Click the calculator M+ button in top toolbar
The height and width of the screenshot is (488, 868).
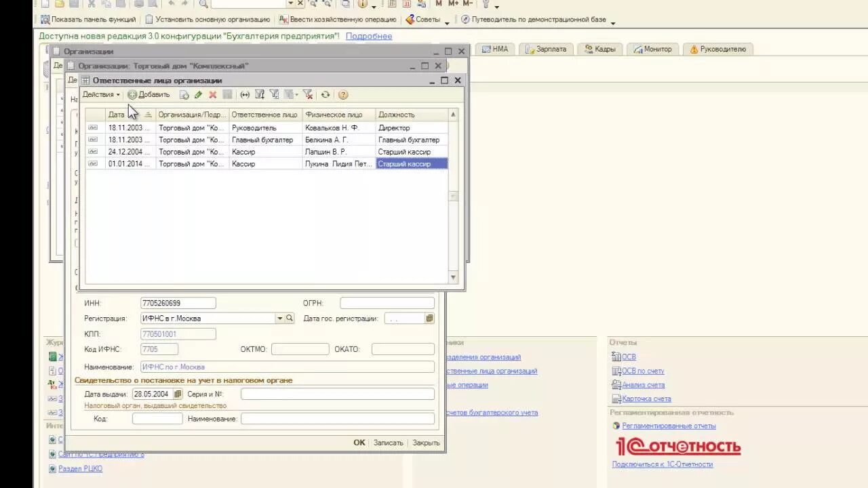click(453, 3)
